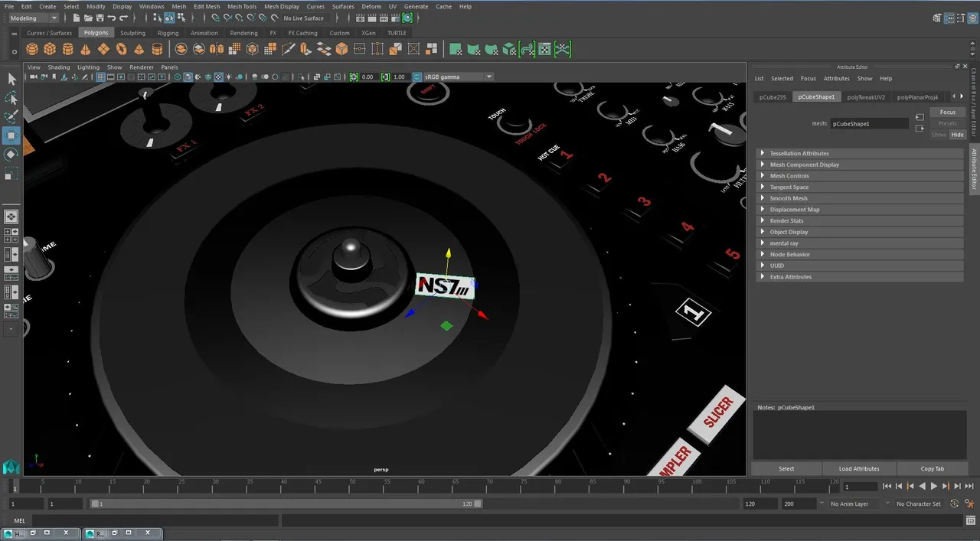
Task: Open the viewport Shading menu
Action: tap(58, 67)
